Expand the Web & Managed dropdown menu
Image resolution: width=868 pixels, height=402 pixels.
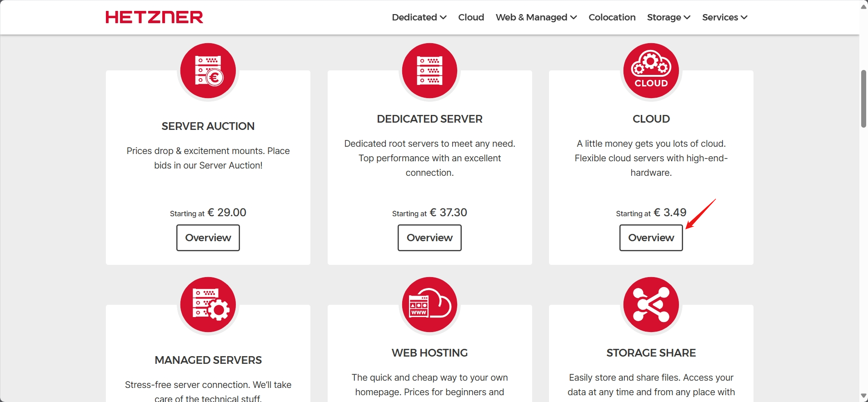click(x=536, y=17)
